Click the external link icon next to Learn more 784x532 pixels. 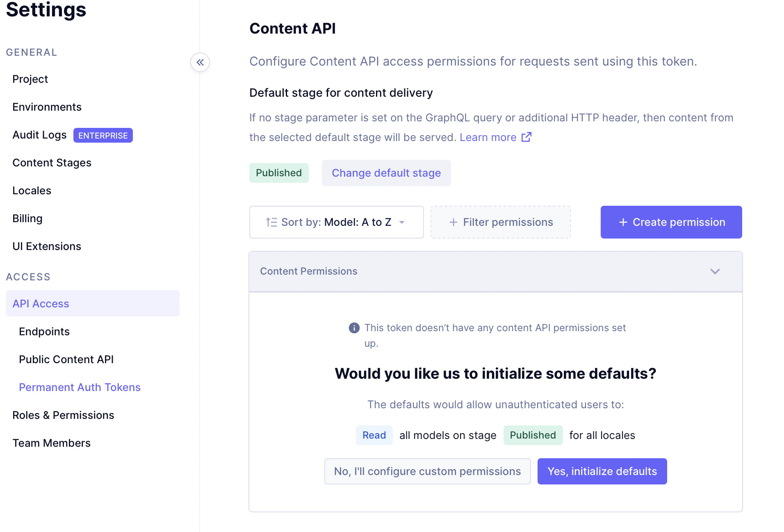tap(526, 137)
